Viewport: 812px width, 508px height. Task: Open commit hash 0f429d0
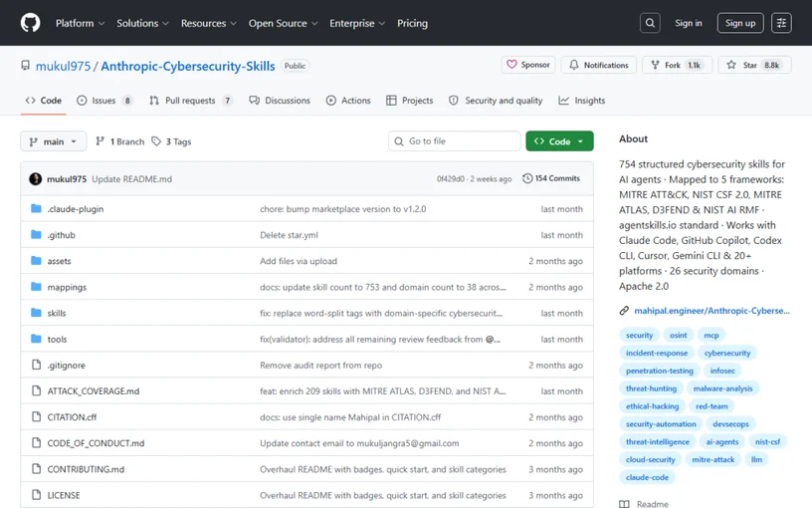[450, 179]
